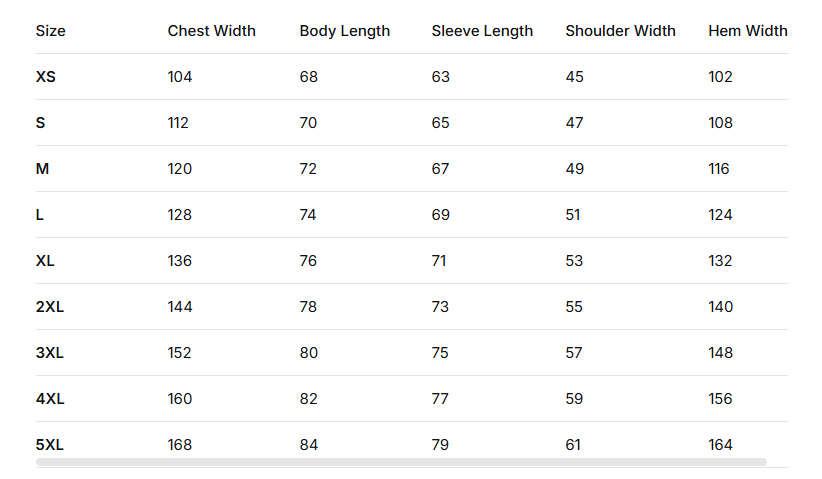Click the Chest Width column header
This screenshot has width=822, height=479.
[211, 31]
